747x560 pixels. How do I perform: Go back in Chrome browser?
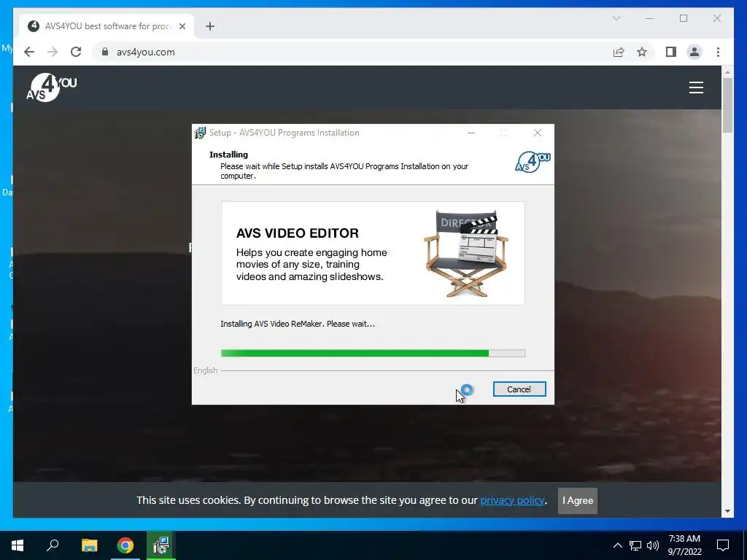pyautogui.click(x=29, y=52)
